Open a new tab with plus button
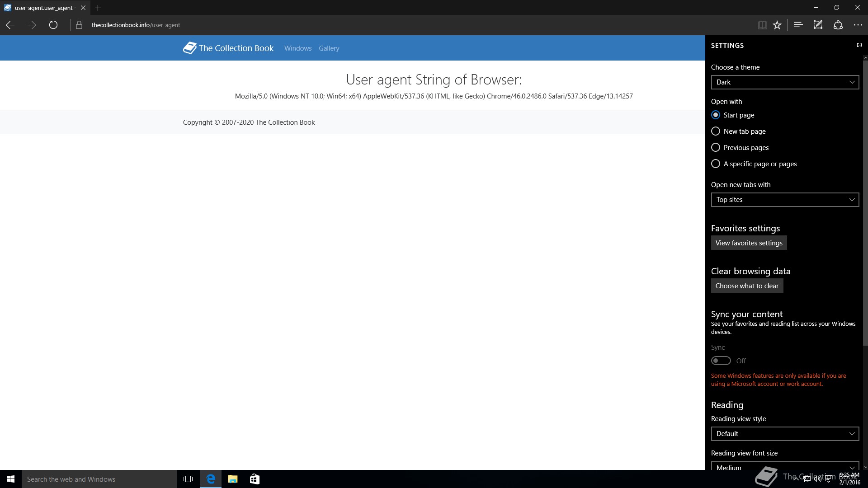Screen dimensions: 868x488 coord(98,8)
